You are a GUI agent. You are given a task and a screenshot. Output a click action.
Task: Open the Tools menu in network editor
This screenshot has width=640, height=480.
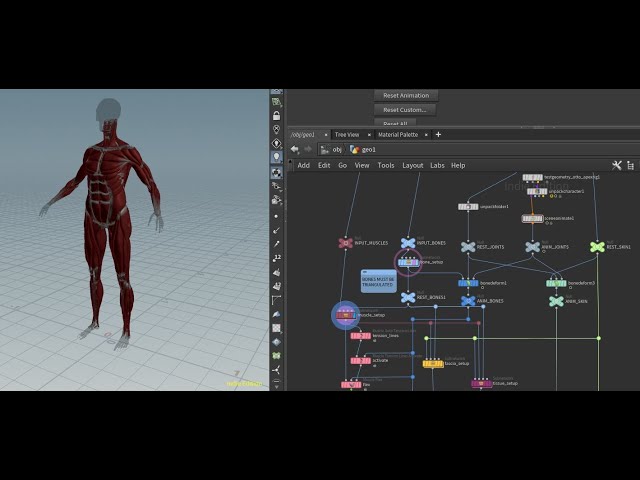[x=386, y=165]
